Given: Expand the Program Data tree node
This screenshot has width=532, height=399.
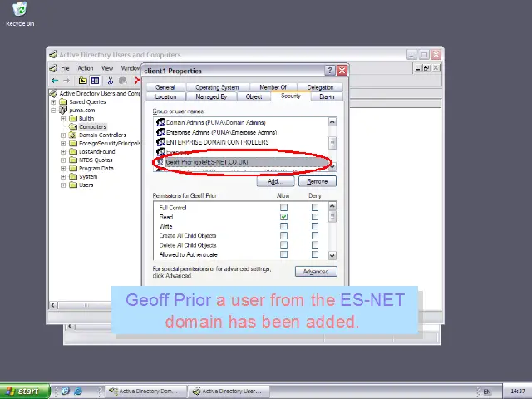Looking at the screenshot, I should pos(63,168).
